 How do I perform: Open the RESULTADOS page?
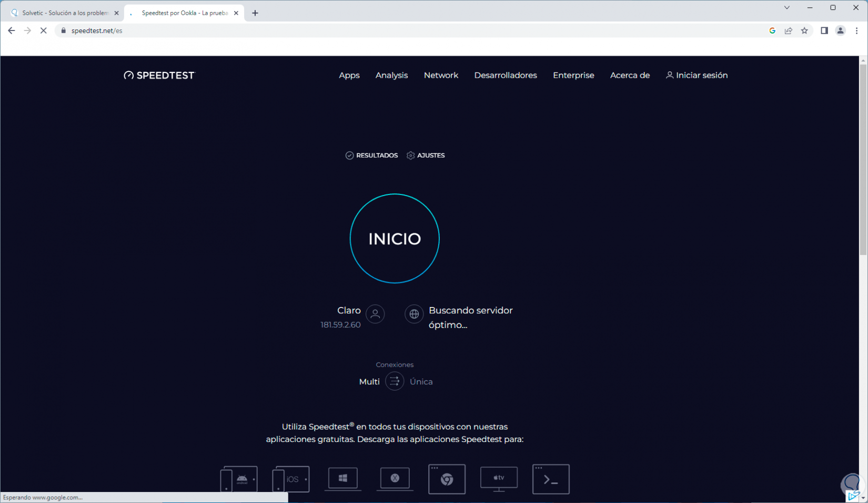[x=371, y=156]
